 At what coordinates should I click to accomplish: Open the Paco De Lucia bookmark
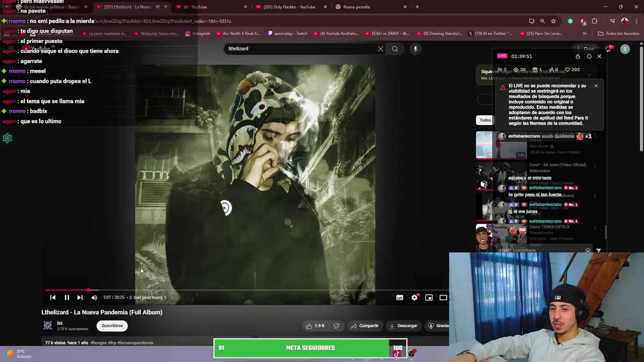(540, 34)
